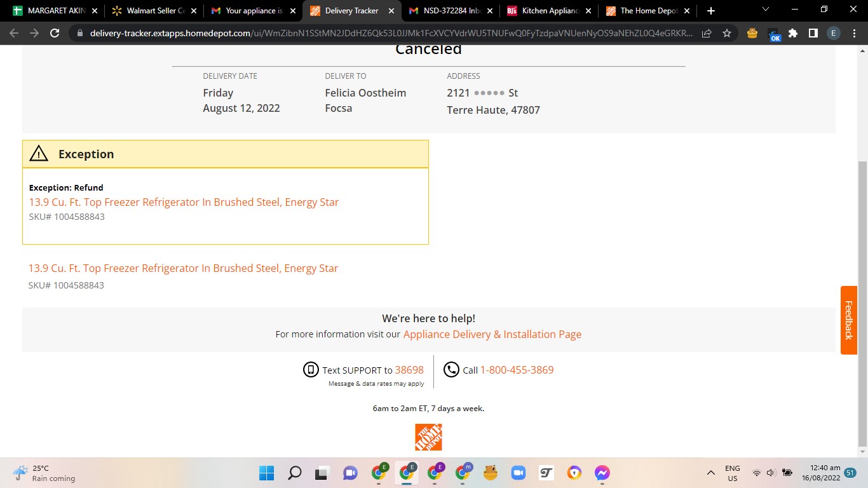
Task: Switch to The Home Depot tab
Action: [x=648, y=11]
